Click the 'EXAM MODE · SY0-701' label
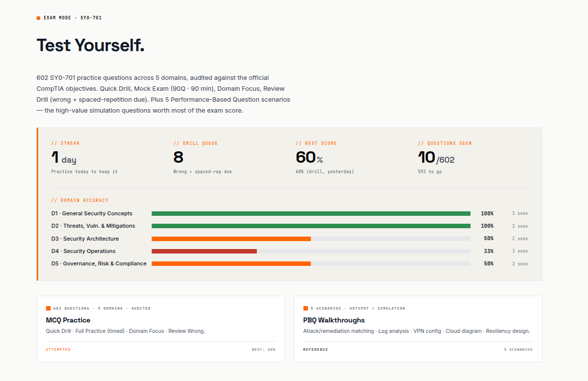Screen dimensions: 588x381 point(72,18)
